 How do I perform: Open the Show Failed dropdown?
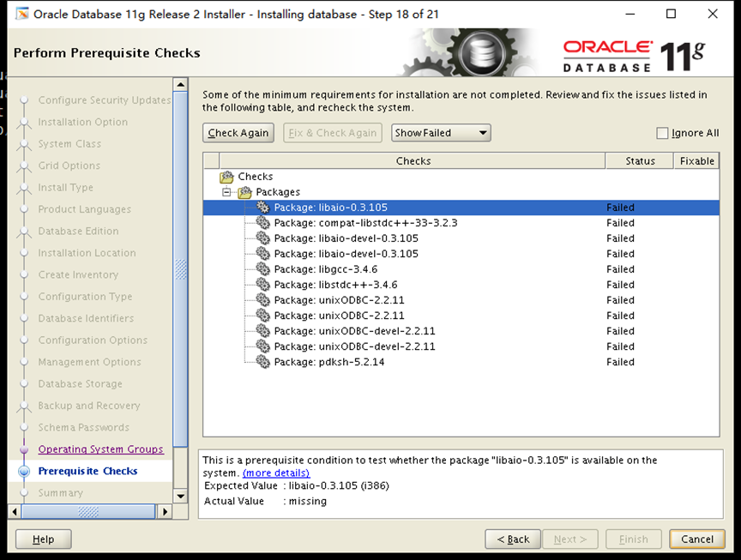point(441,133)
